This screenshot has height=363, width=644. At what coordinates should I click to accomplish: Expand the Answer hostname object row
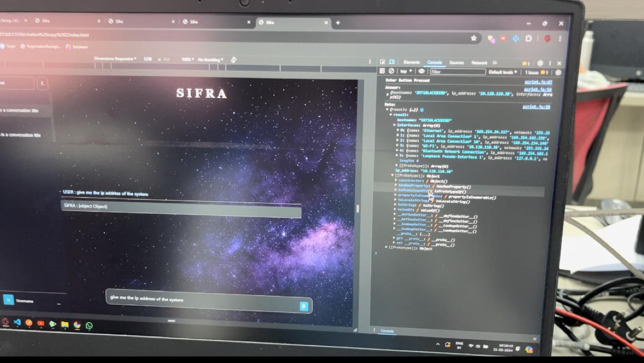pos(387,94)
